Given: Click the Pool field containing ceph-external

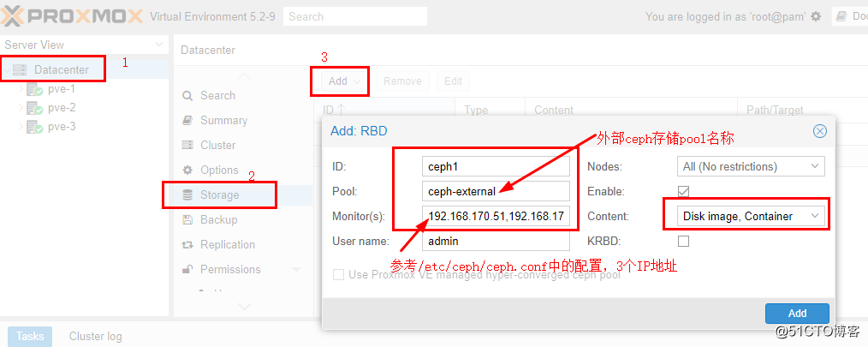Looking at the screenshot, I should tap(496, 191).
